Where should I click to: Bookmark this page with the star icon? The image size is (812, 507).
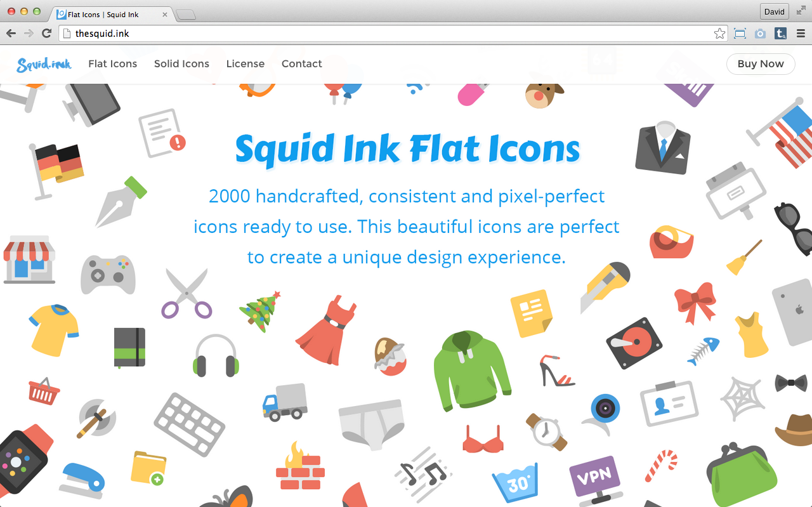tap(719, 34)
